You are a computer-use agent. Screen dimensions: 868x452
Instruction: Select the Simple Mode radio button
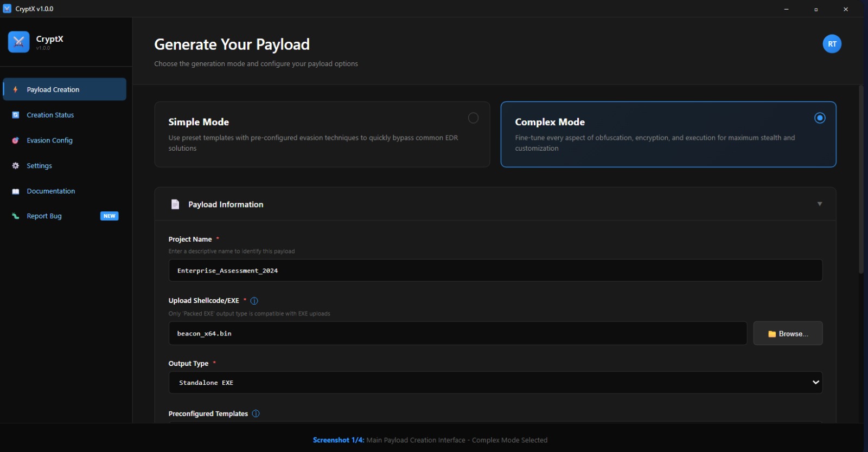(473, 118)
